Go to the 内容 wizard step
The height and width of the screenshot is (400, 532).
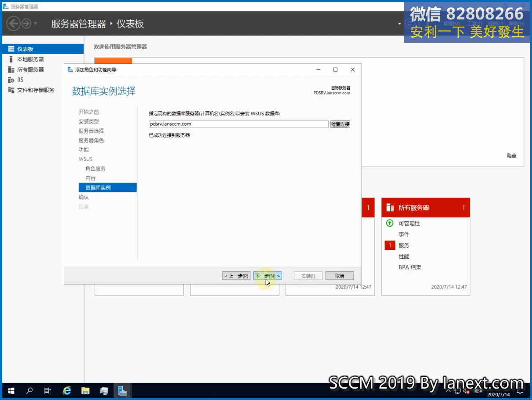90,178
